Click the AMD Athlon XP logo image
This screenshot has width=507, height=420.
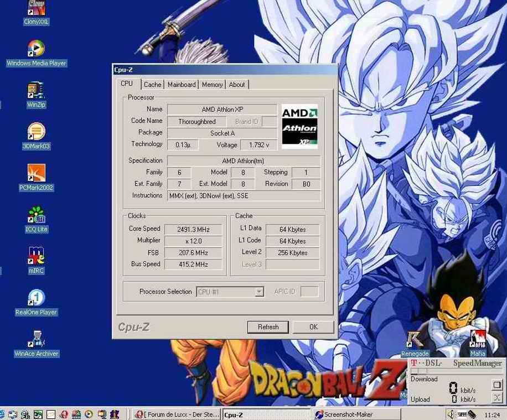299,126
